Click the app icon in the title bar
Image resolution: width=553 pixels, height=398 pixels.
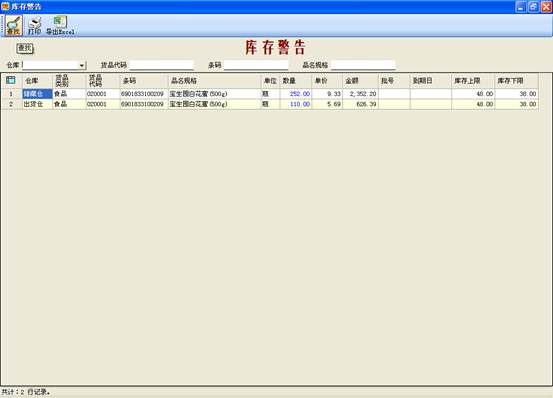(5, 6)
